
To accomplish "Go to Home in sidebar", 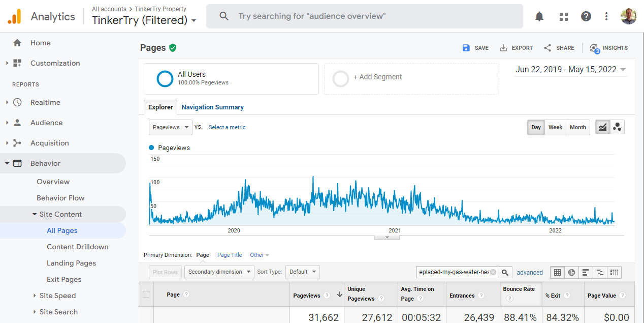I will pos(40,43).
